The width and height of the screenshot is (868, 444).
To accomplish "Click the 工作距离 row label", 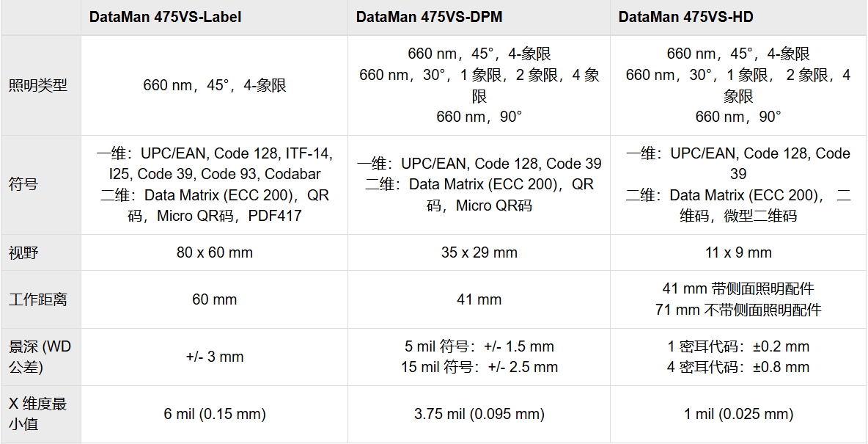I will [38, 299].
